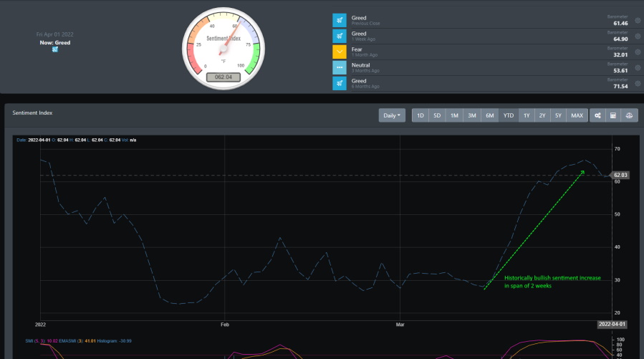Open the gear icon on the 1 Week Ago row
The height and width of the screenshot is (359, 644).
[638, 36]
